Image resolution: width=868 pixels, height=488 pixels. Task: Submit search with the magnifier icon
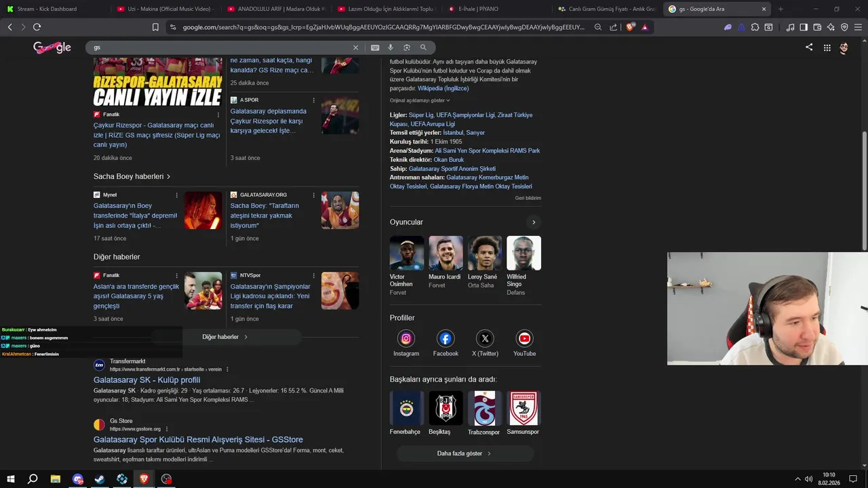[423, 47]
